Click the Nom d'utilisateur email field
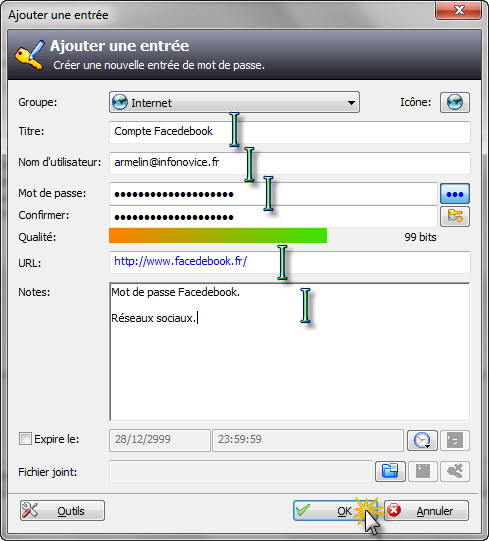This screenshot has width=489, height=541. (290, 163)
